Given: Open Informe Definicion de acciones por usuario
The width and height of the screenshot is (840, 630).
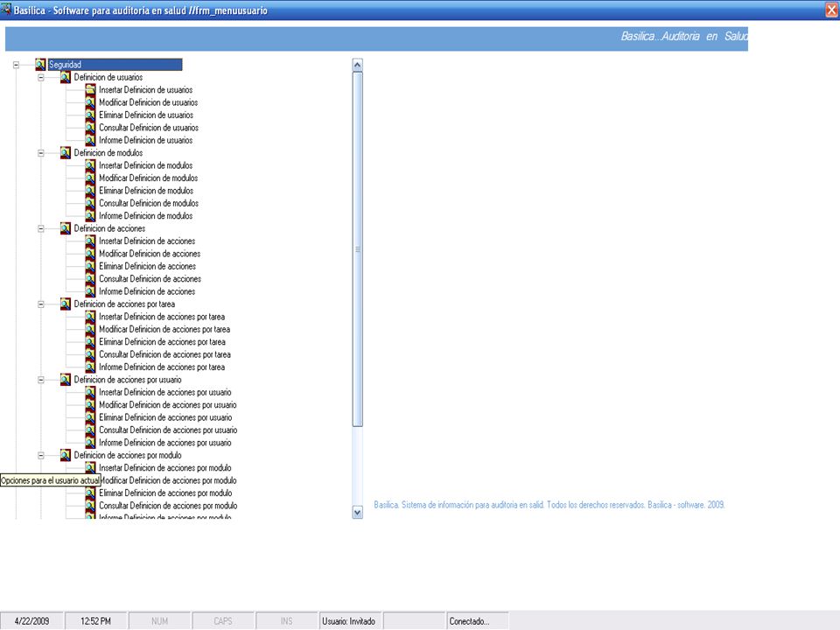Looking at the screenshot, I should pos(165,443).
